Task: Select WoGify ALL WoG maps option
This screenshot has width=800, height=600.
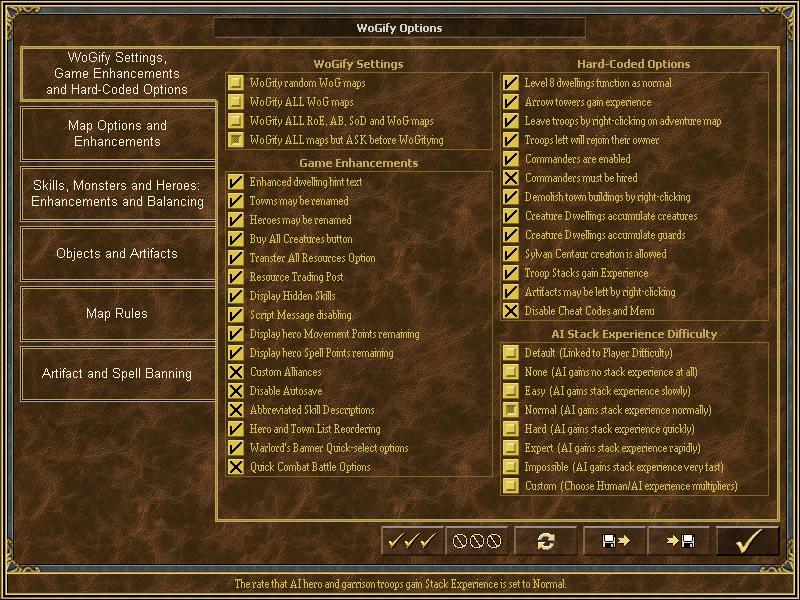Action: tap(236, 102)
